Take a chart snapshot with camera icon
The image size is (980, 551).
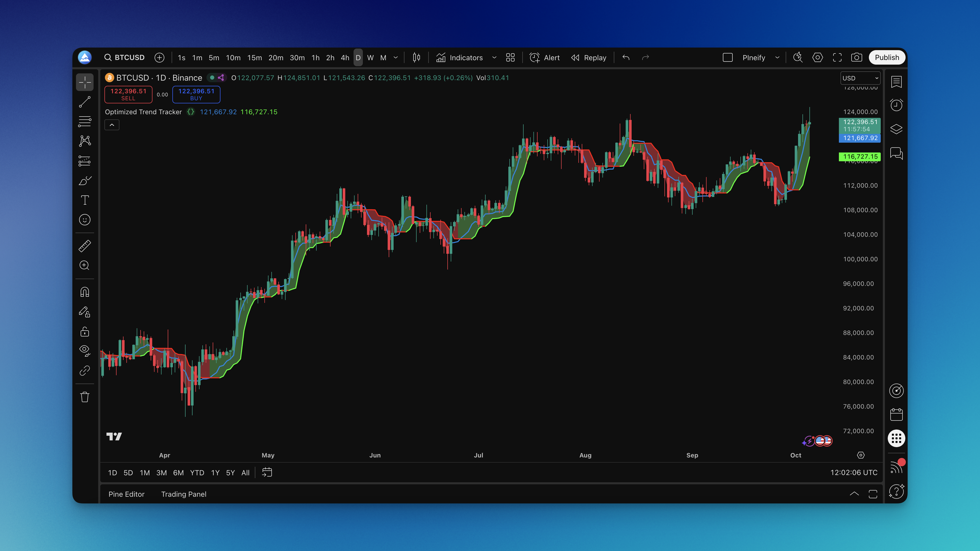[856, 57]
